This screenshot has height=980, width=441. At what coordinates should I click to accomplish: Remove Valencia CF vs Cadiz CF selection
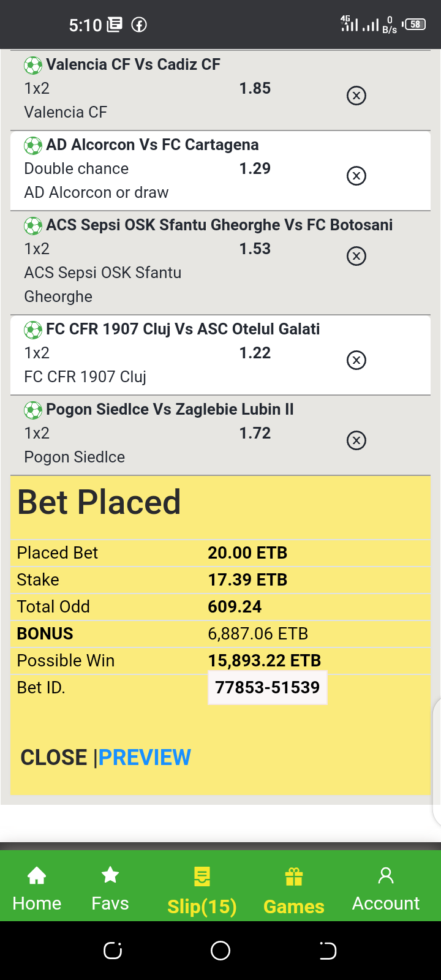(356, 96)
